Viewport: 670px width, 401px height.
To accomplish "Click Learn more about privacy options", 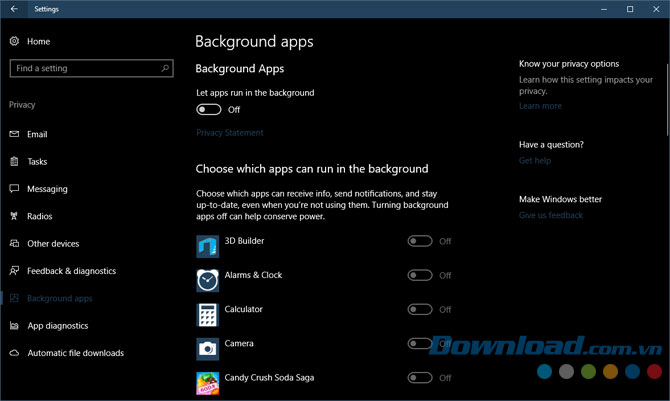I will pyautogui.click(x=540, y=106).
